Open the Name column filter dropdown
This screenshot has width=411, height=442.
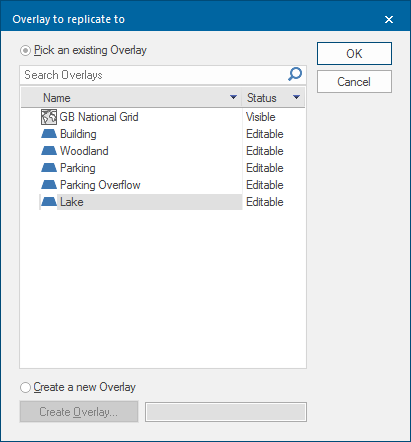point(233,97)
